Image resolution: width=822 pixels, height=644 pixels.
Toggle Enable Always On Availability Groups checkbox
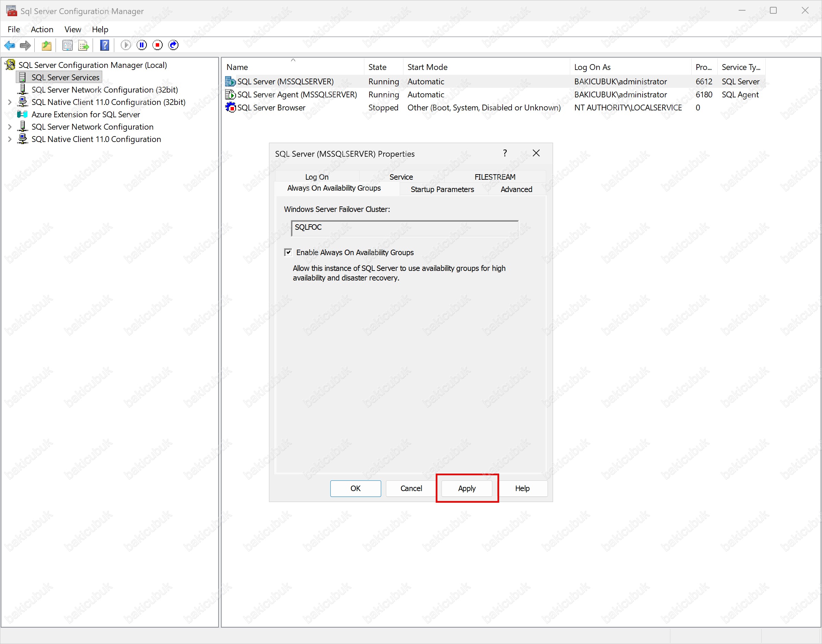pos(288,252)
